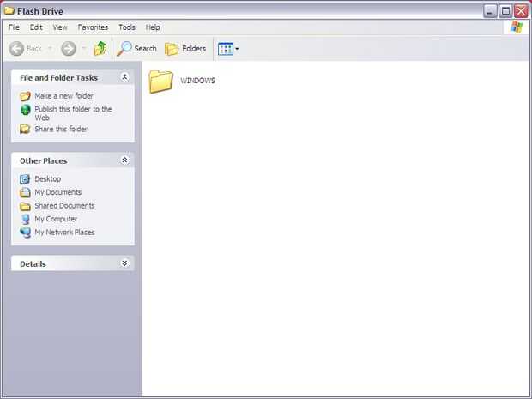Click the Share this folder link
This screenshot has height=399, width=532.
61,129
